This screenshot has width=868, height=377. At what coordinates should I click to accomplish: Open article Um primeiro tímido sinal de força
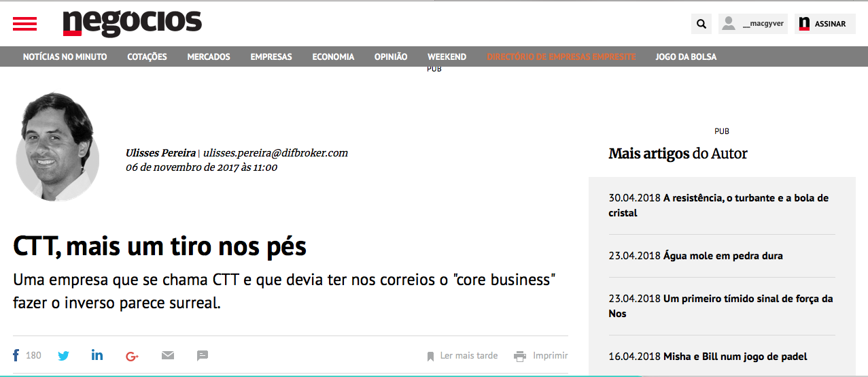tap(721, 306)
